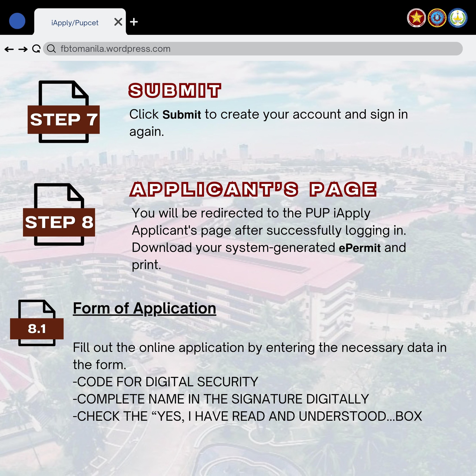The height and width of the screenshot is (476, 476).
Task: Click the STEP 8 document icon
Action: 59,214
